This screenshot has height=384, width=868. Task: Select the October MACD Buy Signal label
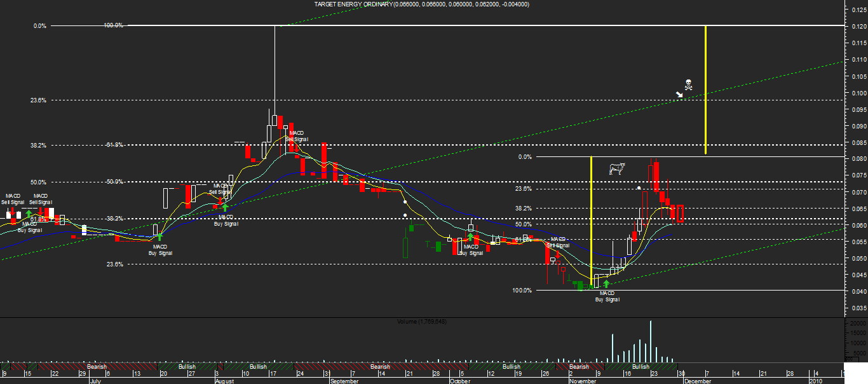pyautogui.click(x=471, y=250)
